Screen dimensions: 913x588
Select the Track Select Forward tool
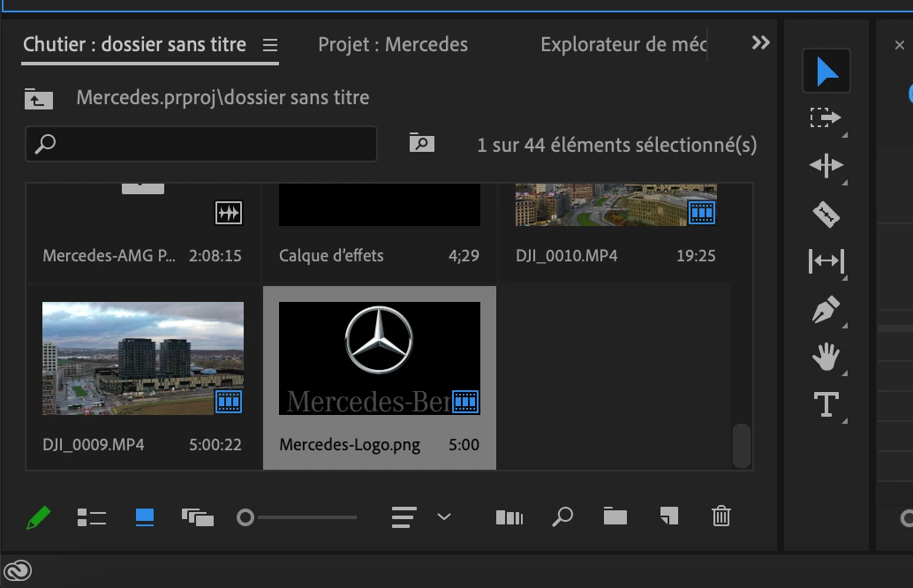click(x=826, y=117)
